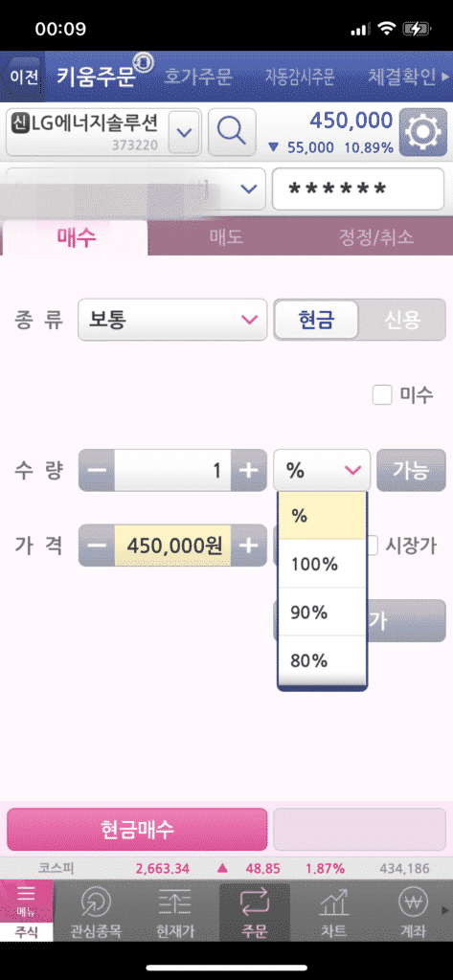Enable the 미수 checkbox
453x980 pixels.
(x=382, y=395)
